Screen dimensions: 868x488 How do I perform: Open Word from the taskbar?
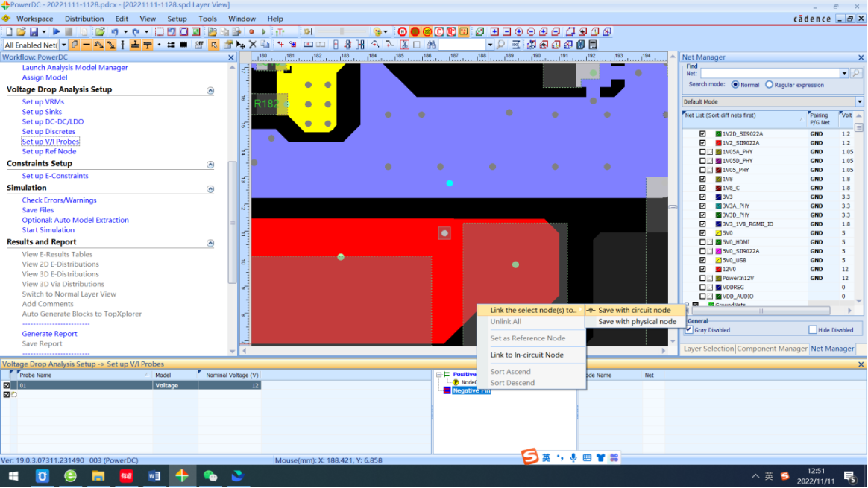(x=154, y=476)
